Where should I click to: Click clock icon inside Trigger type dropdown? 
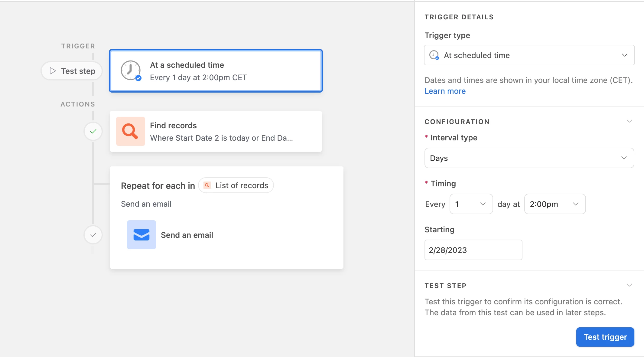[x=434, y=55]
